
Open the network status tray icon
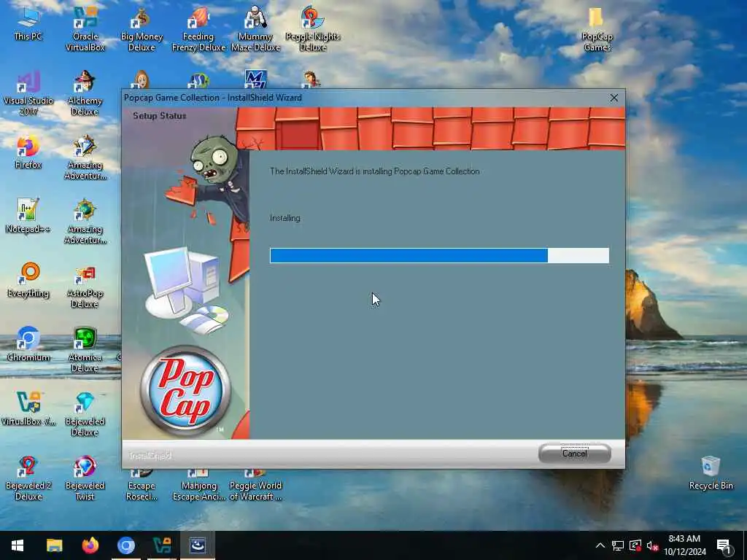click(617, 545)
